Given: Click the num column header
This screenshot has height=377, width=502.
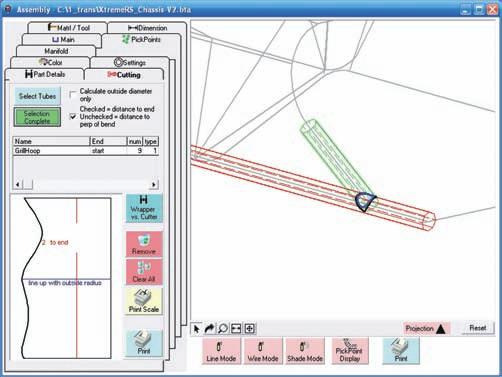Looking at the screenshot, I should 135,141.
